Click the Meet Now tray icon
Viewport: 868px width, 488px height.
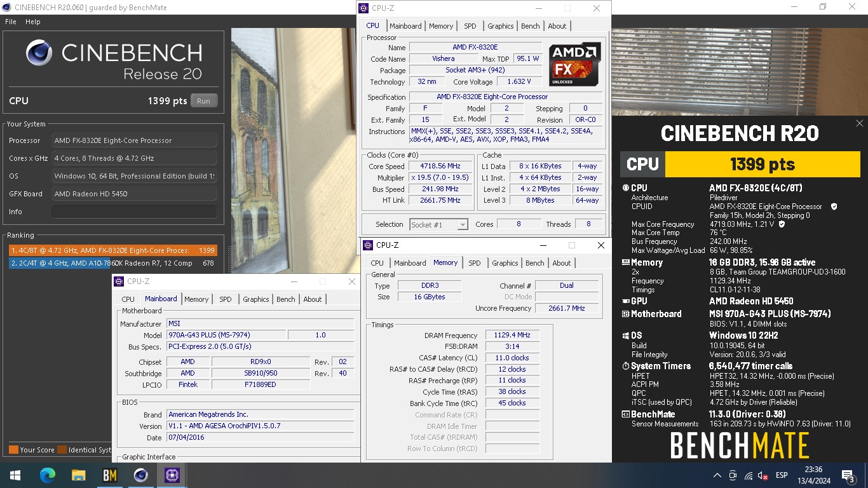click(x=733, y=475)
